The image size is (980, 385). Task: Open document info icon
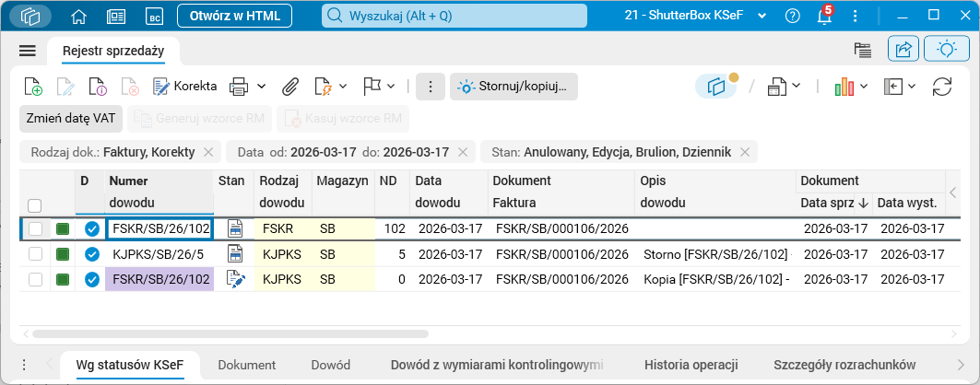coord(98,87)
